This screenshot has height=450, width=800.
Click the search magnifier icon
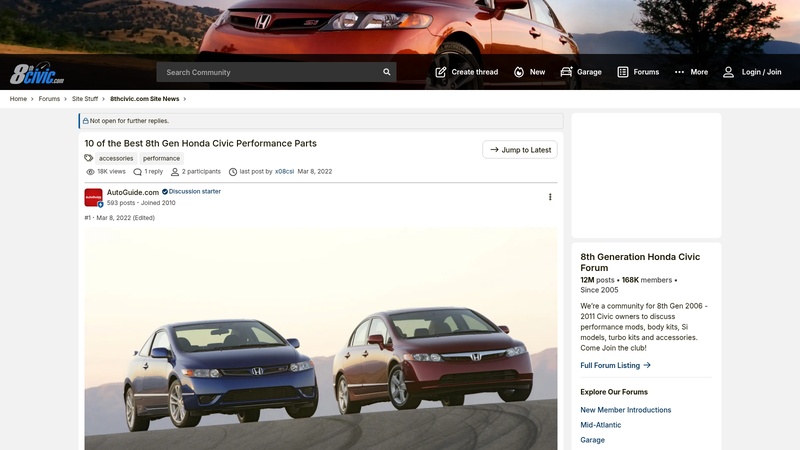pos(387,72)
